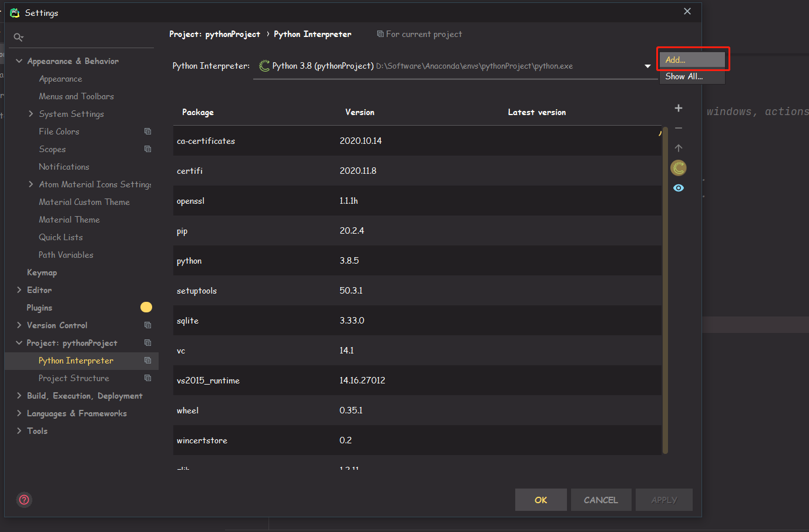Open Plugins settings page
This screenshot has width=809, height=532.
(x=39, y=308)
